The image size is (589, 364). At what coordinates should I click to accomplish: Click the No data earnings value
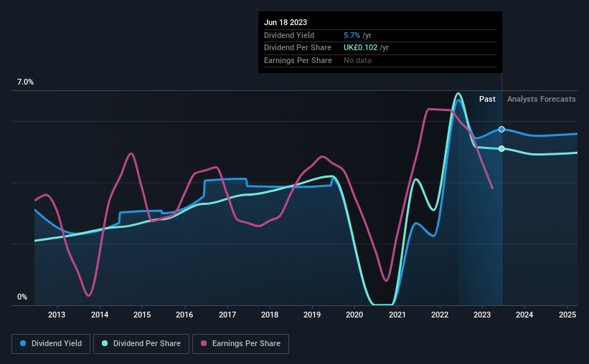coord(357,60)
